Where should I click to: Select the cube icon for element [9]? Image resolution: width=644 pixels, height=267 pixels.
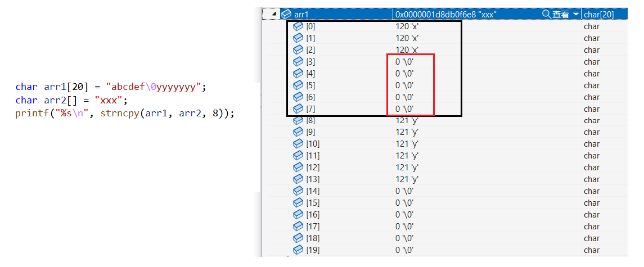(298, 132)
